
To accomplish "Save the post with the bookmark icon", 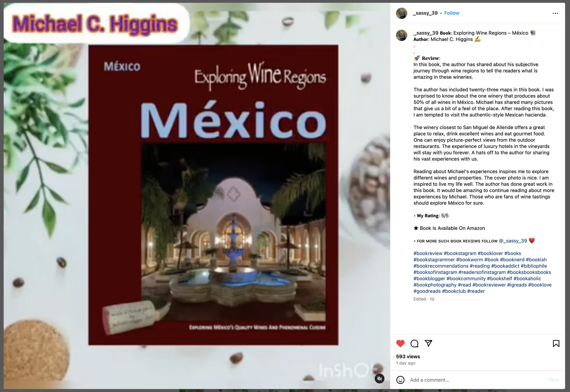I will coord(556,343).
